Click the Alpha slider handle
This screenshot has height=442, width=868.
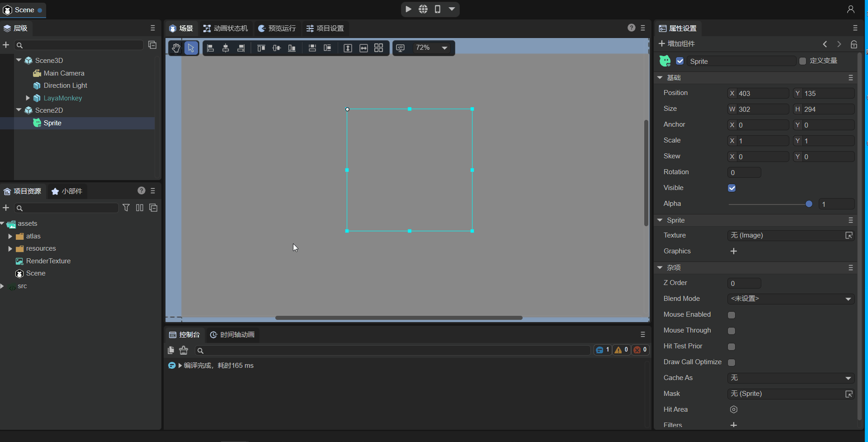pyautogui.click(x=809, y=204)
